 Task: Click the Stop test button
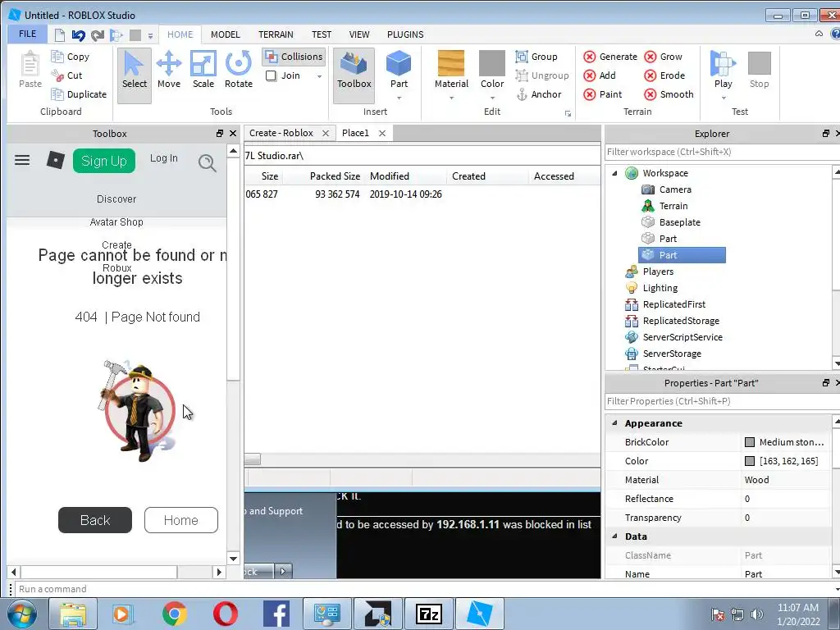tap(759, 69)
